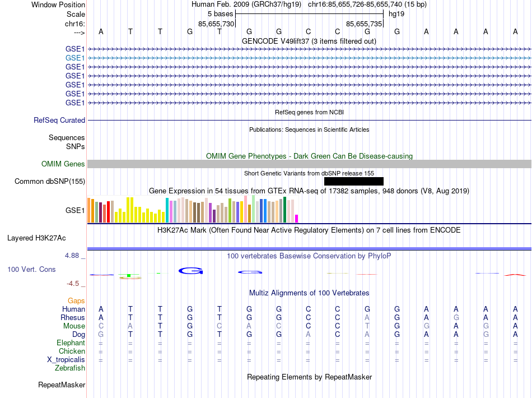
Task: Click the 5 bases scale bar label
Action: (221, 14)
